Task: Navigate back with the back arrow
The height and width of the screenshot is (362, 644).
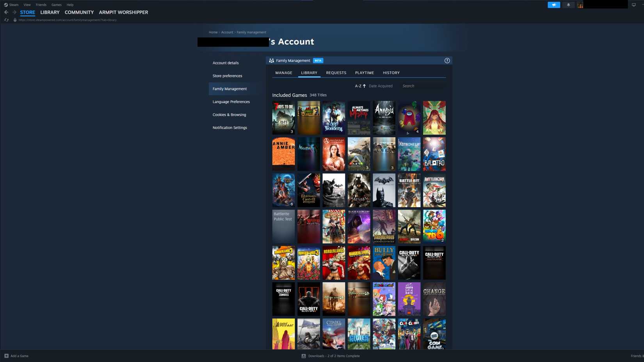Action: point(6,12)
